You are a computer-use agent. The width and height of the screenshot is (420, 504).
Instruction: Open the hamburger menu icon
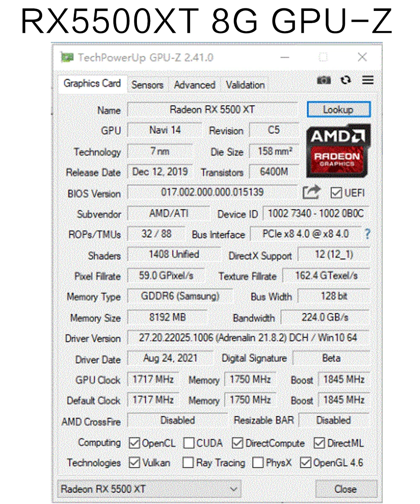click(x=367, y=80)
